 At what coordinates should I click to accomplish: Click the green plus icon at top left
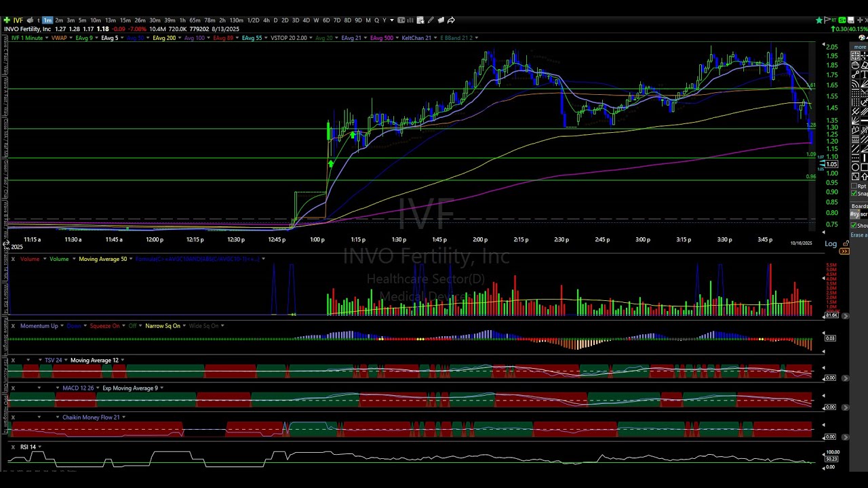(6, 20)
